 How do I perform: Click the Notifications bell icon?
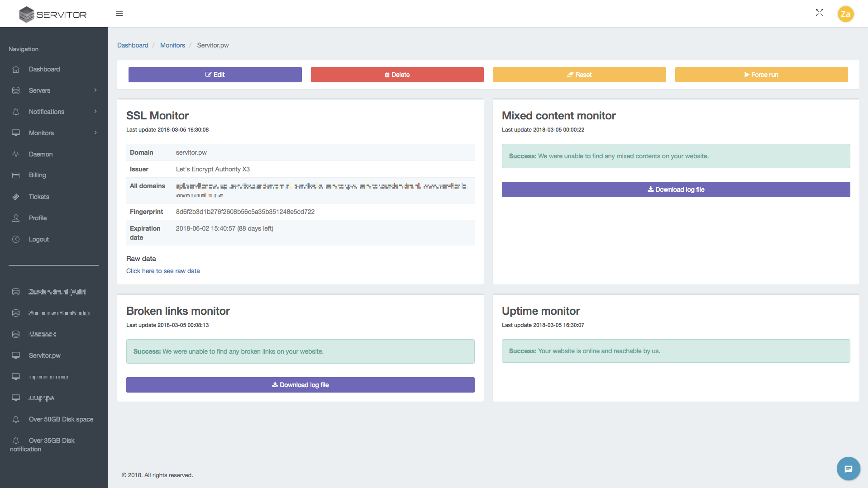[16, 112]
